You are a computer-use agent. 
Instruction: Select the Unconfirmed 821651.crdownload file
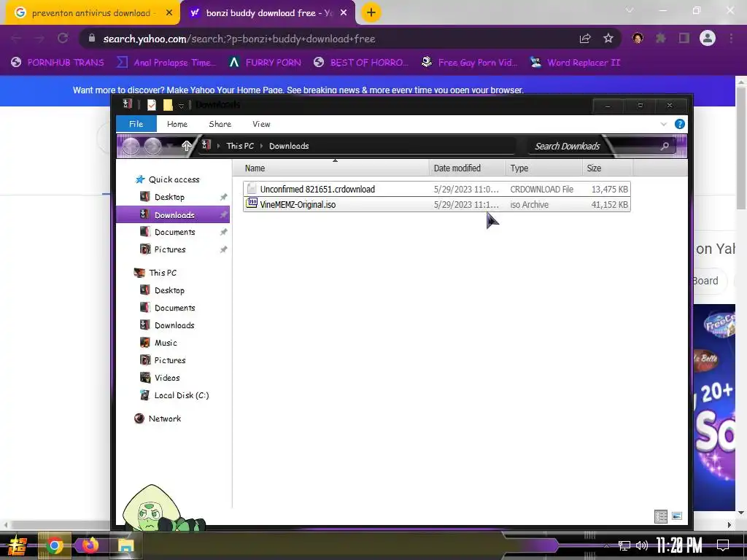(436, 189)
